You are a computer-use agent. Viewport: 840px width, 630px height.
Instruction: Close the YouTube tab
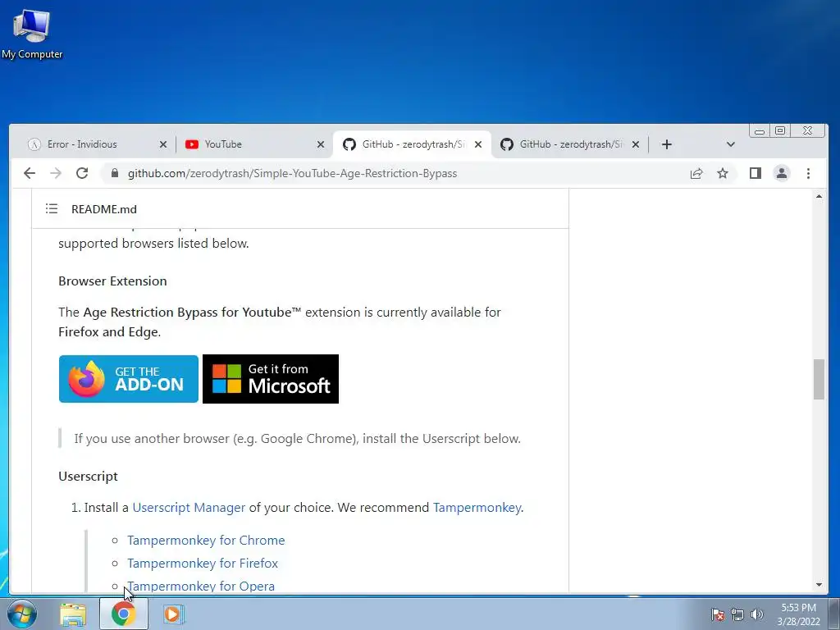[321, 144]
